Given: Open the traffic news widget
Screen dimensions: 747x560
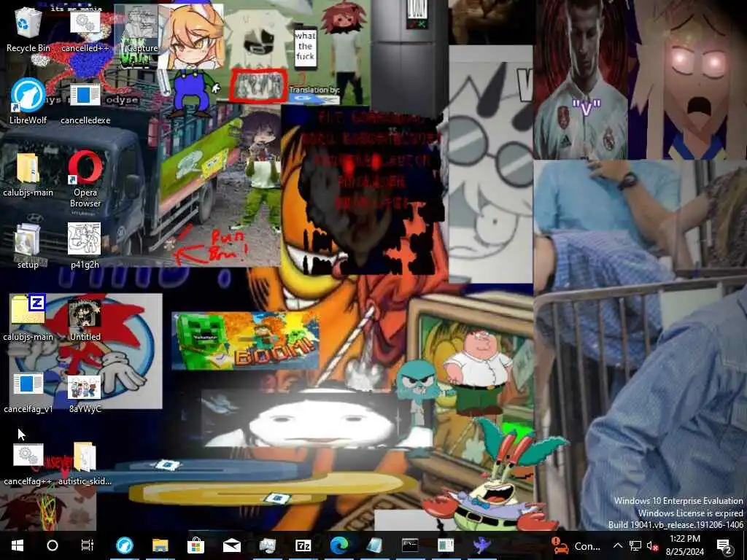Looking at the screenshot, I should (x=576, y=545).
